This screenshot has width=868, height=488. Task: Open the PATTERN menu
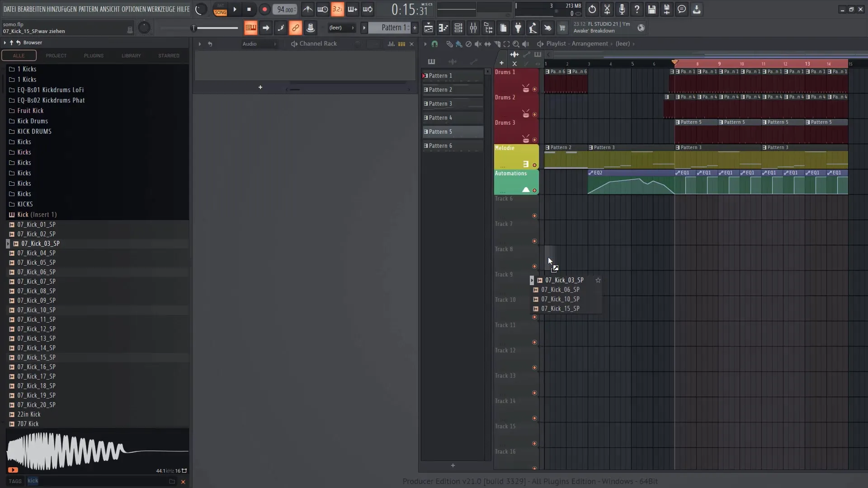(88, 9)
